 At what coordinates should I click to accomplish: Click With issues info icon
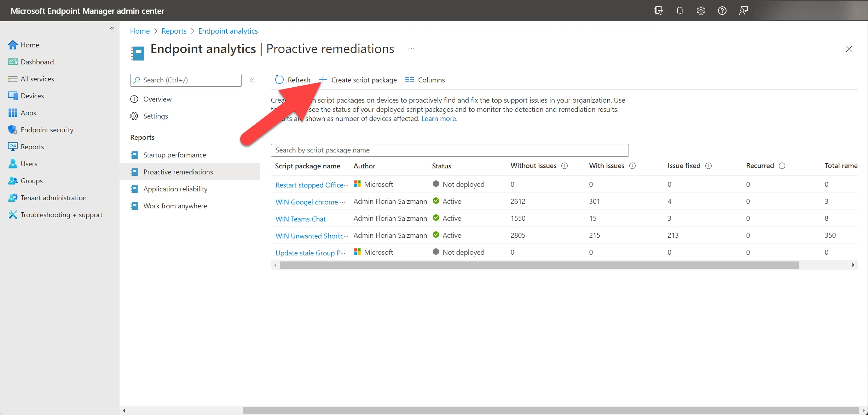[632, 166]
